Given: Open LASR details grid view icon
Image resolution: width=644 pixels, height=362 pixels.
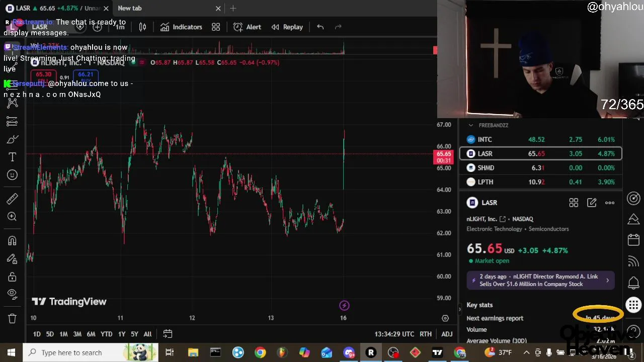Looking at the screenshot, I should [x=574, y=203].
